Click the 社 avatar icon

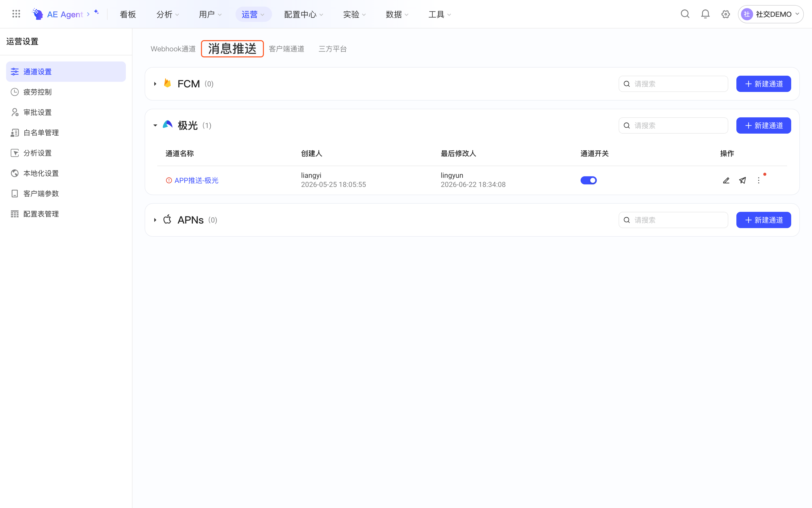747,14
